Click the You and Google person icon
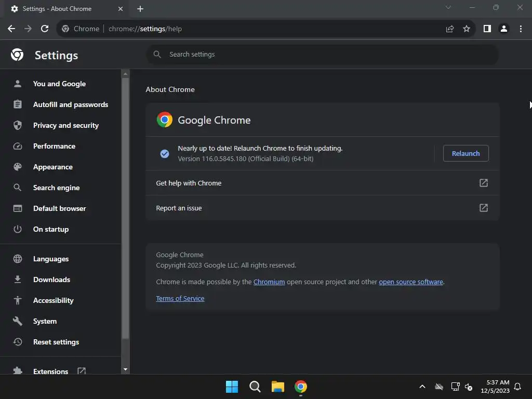Screen dimensions: 532x399 click(18, 84)
